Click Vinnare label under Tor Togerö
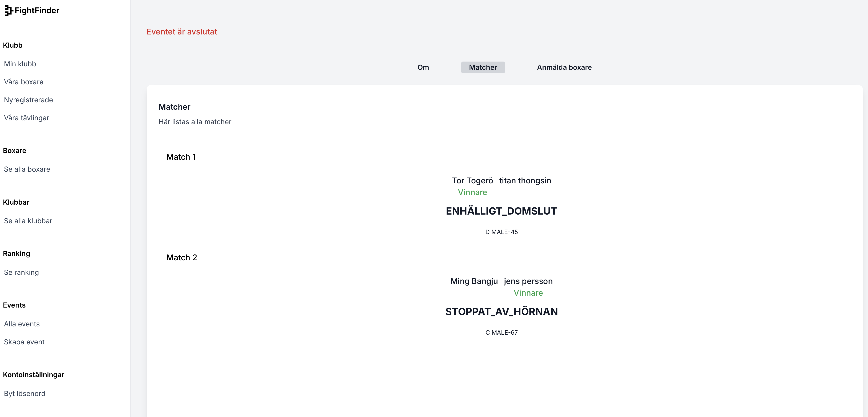 [x=472, y=193]
